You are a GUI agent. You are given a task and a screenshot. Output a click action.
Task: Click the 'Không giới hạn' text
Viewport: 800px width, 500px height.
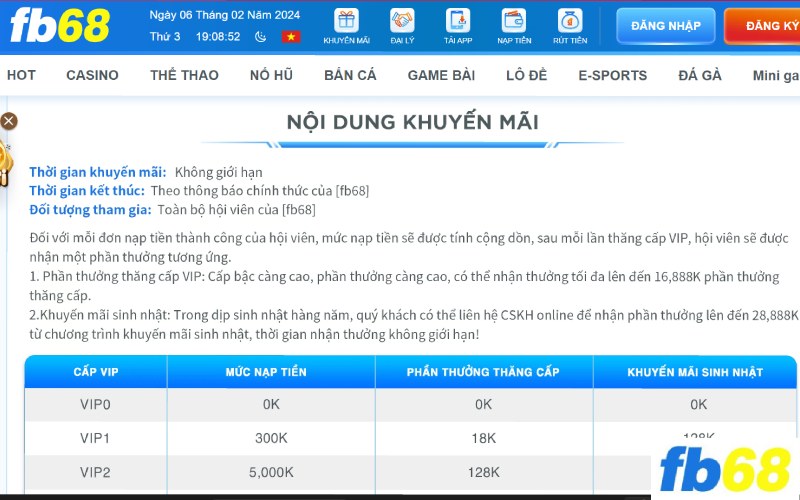click(218, 172)
